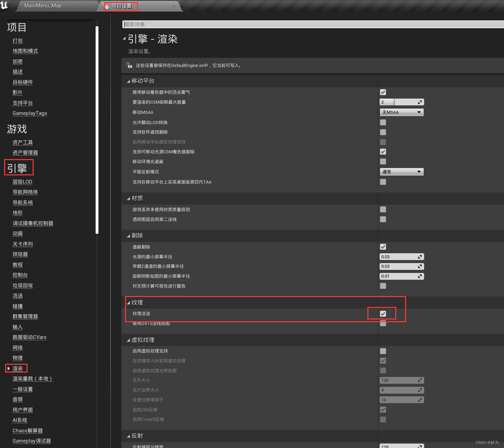
Task: Enable 启用虚拟纹理支持 checkbox
Action: (x=383, y=351)
